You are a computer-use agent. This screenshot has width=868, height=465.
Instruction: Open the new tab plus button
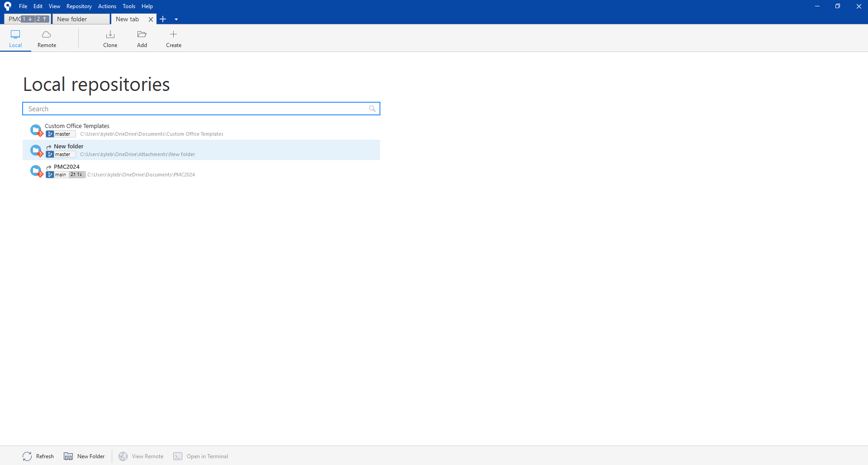[163, 19]
